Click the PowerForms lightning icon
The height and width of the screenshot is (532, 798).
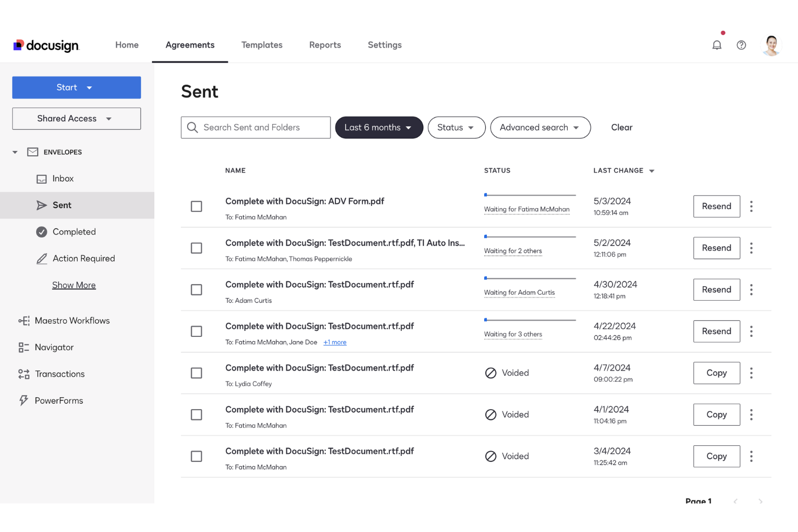coord(24,400)
